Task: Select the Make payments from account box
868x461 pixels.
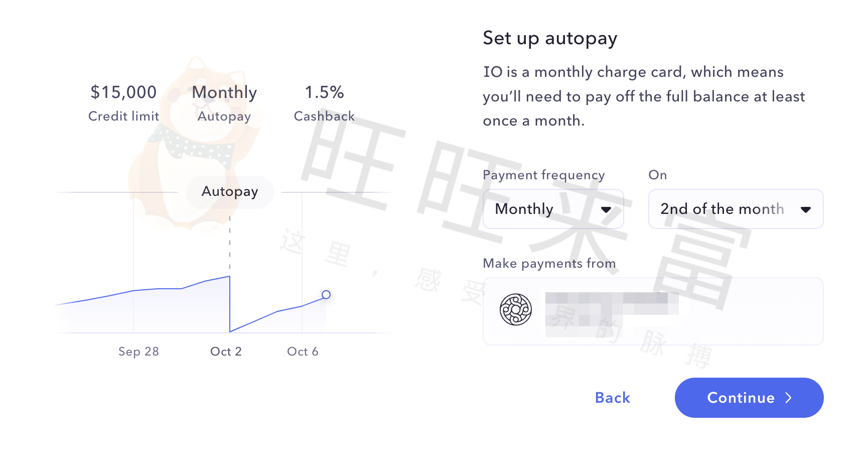Action: (653, 311)
